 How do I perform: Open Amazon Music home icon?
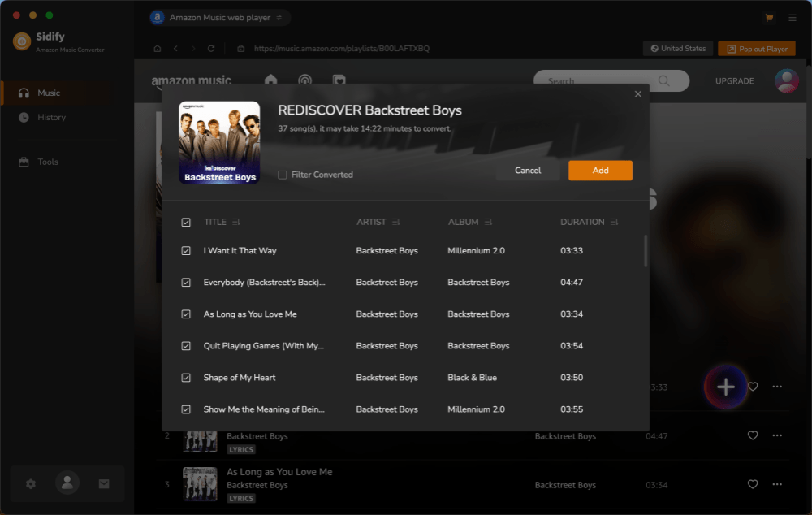coord(271,80)
